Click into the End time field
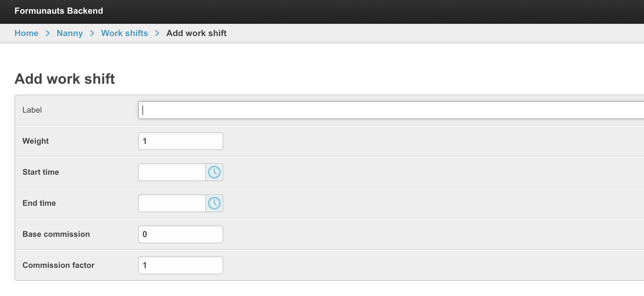Screen dimensions: 644x296 pyautogui.click(x=172, y=203)
